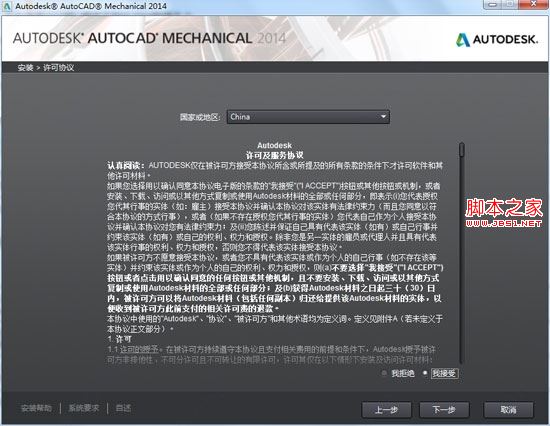Close the installer window
550x426 pixels.
(x=534, y=4)
